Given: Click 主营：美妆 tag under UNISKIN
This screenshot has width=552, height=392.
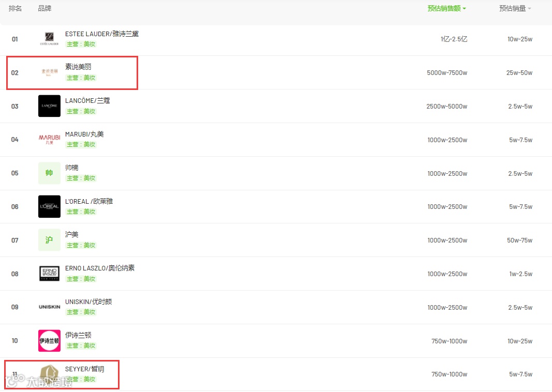Looking at the screenshot, I should coord(81,312).
